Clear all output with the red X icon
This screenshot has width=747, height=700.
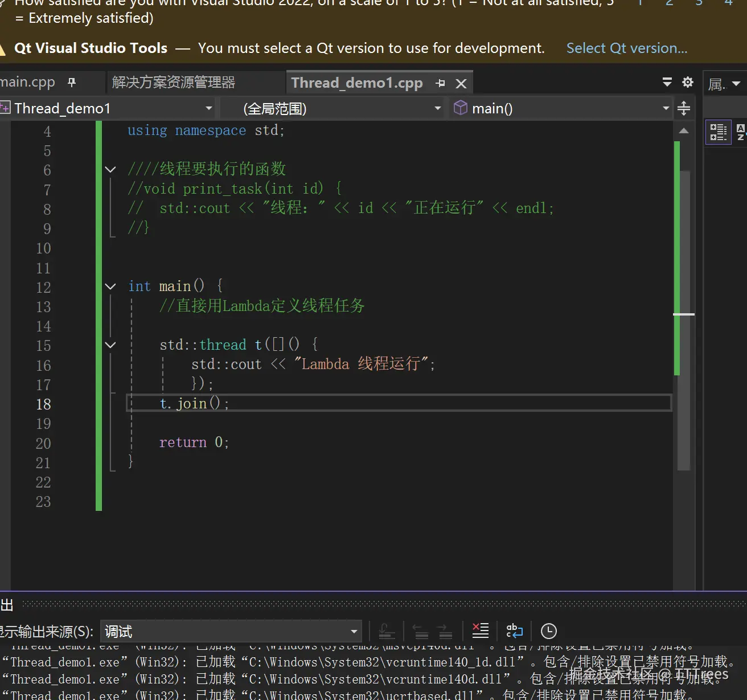tap(480, 631)
